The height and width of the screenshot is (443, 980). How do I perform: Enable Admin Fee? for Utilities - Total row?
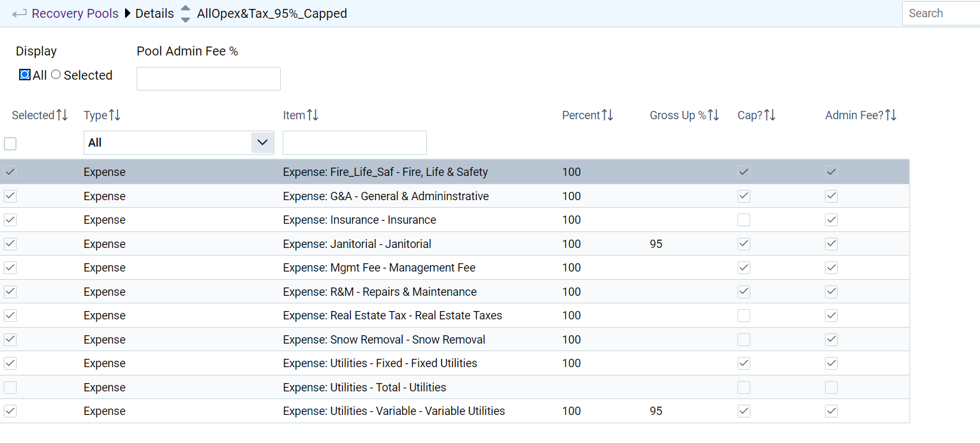(831, 388)
